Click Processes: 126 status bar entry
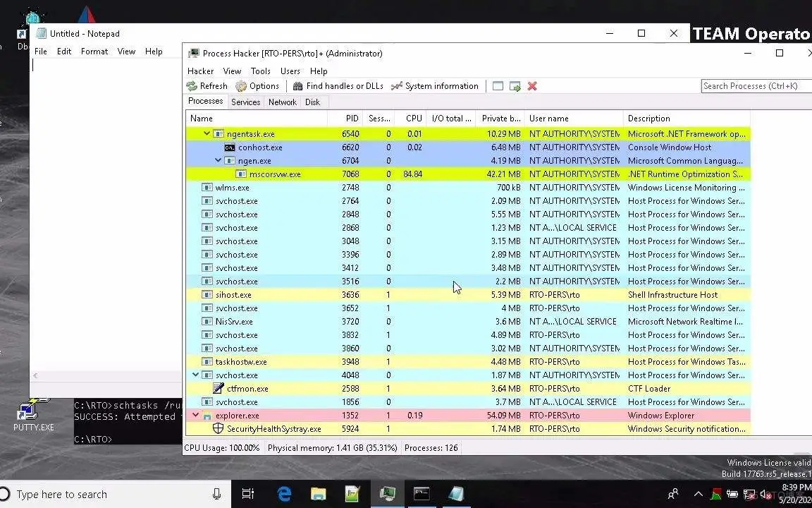This screenshot has width=812, height=508. click(431, 448)
